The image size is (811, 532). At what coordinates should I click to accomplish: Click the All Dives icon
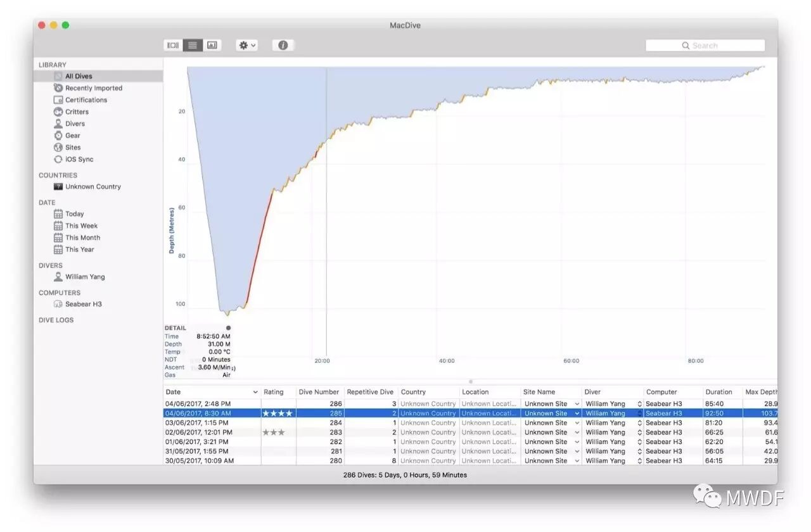(58, 76)
